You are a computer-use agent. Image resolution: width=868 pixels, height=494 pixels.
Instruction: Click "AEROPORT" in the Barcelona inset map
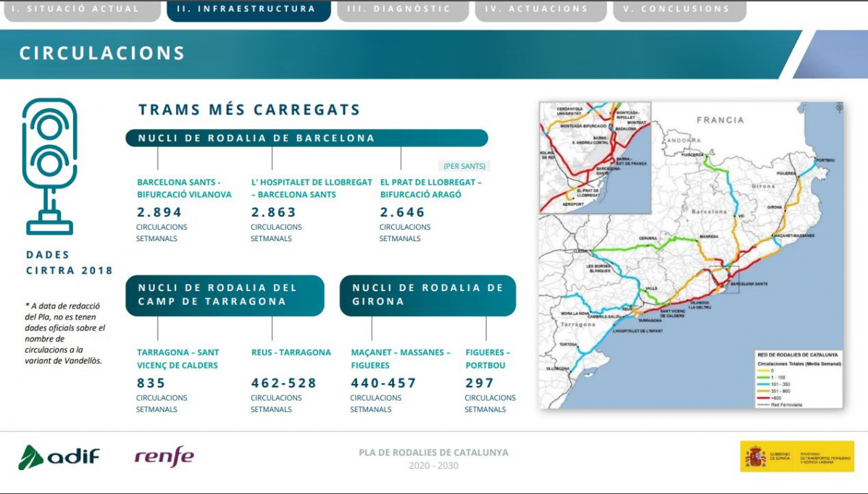pyautogui.click(x=573, y=204)
